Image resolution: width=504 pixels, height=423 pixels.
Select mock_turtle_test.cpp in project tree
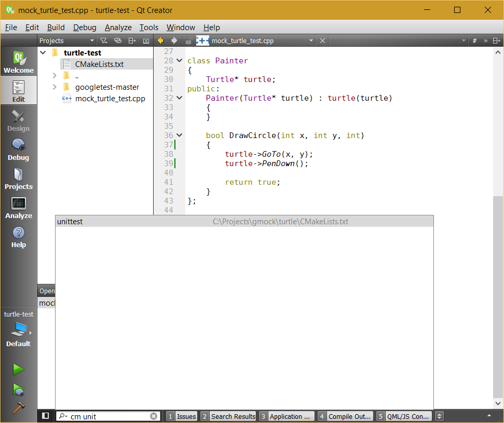pos(110,99)
